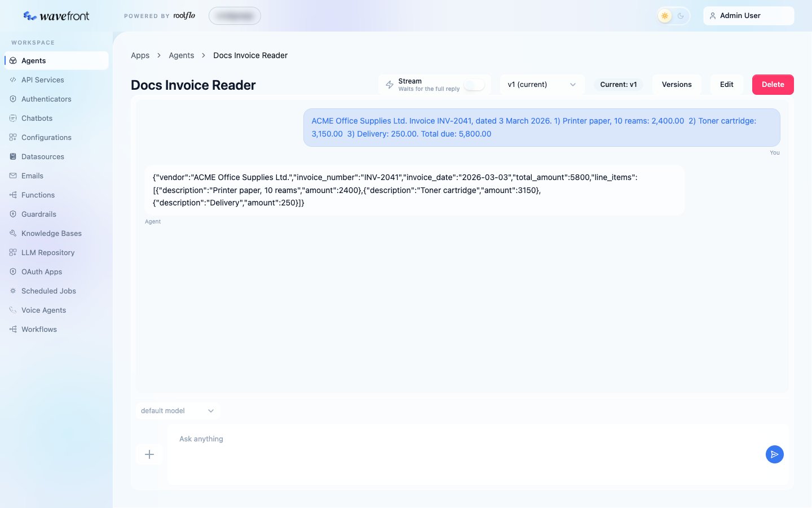The width and height of the screenshot is (812, 508).
Task: Click the agent JSON response message
Action: coord(414,190)
